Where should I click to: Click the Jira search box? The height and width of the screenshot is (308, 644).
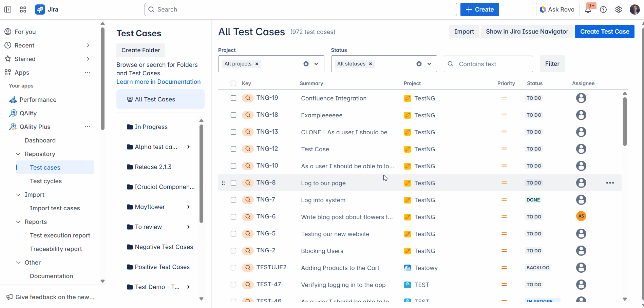coord(301,9)
